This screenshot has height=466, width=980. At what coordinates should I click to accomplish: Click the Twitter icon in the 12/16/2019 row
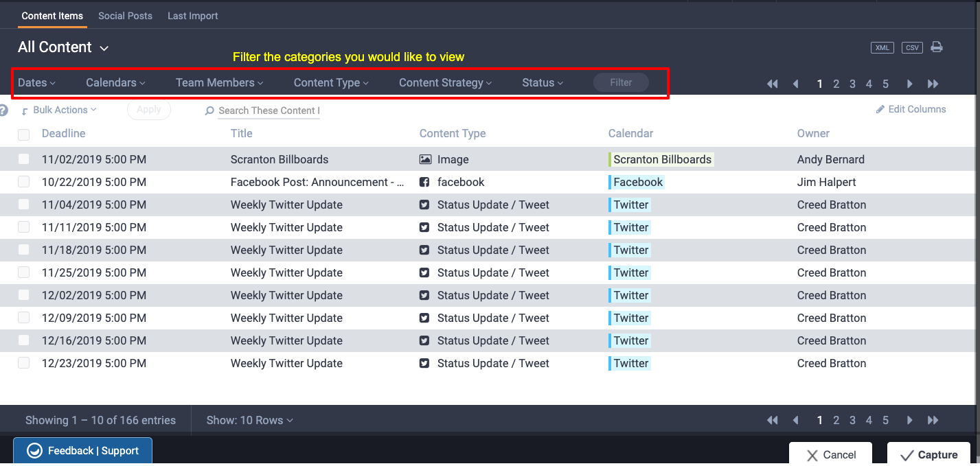[425, 340]
